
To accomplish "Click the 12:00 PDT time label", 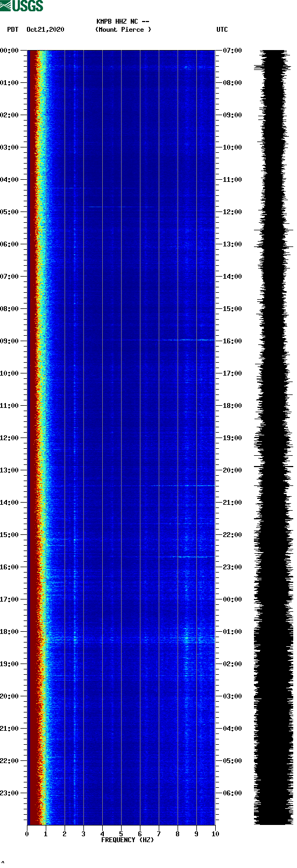I will coord(10,438).
